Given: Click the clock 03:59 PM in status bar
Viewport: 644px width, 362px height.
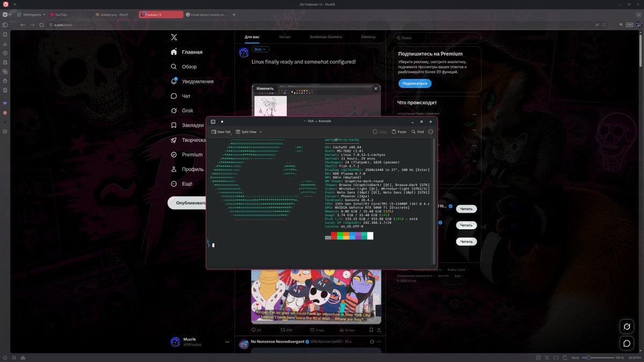Looking at the screenshot, I should coord(634,358).
